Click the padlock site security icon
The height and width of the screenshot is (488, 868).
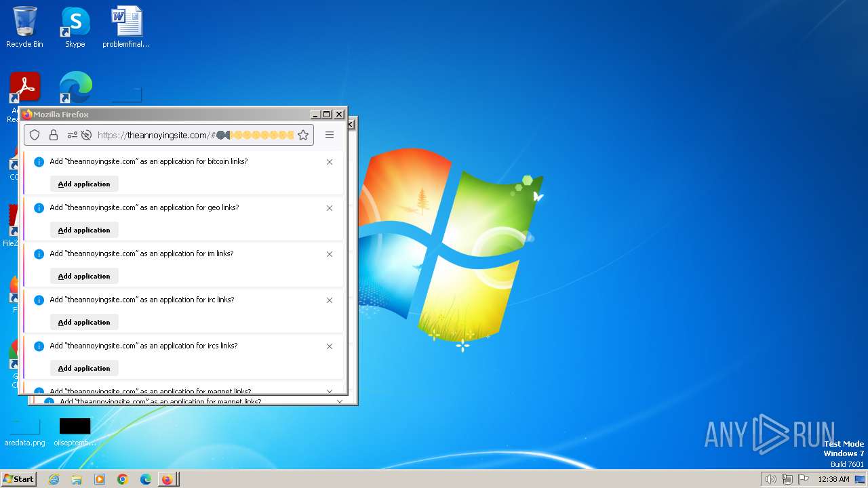pos(54,135)
